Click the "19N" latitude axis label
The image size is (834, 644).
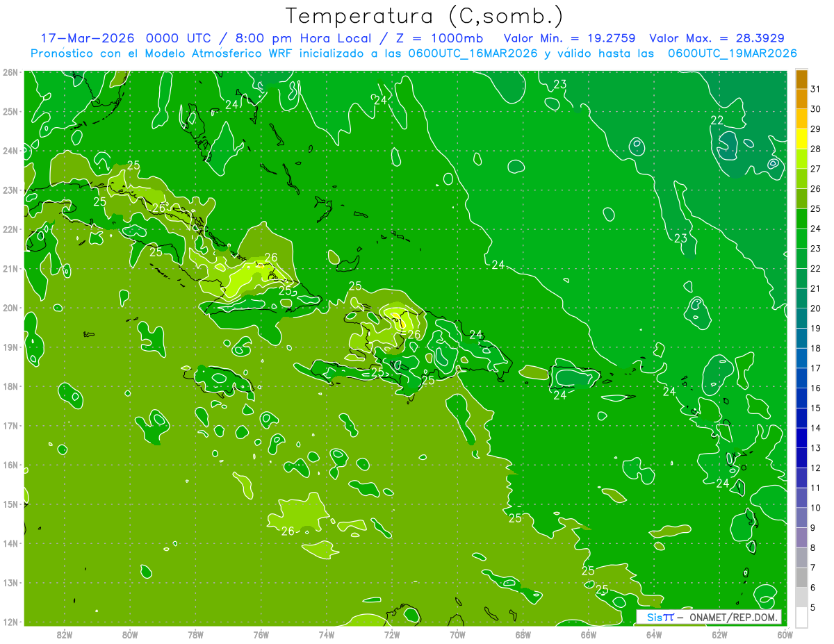[10, 347]
